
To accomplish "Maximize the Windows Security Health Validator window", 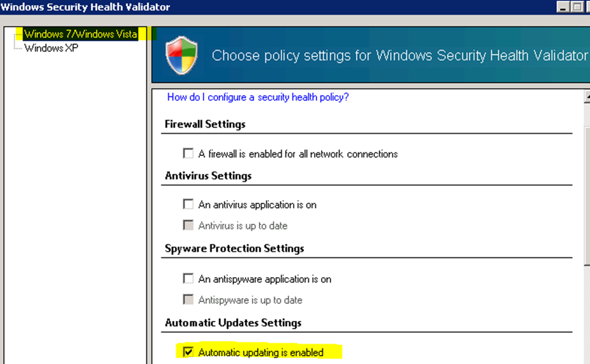I will (577, 7).
